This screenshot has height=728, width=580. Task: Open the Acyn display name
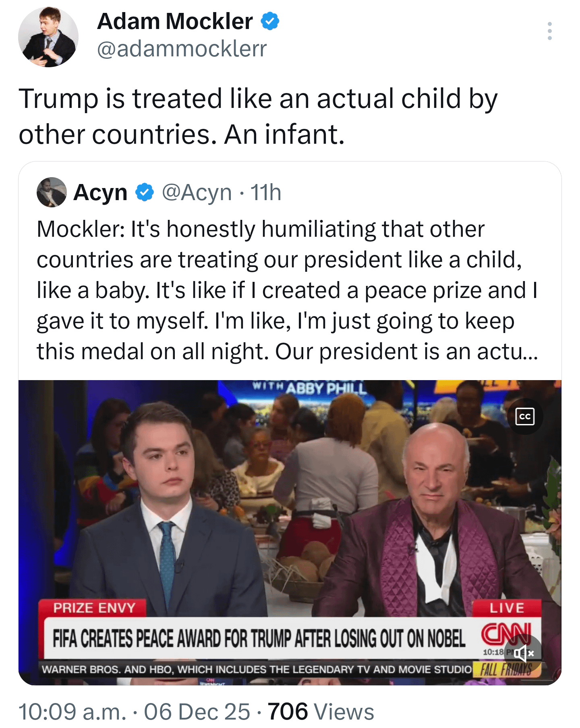(100, 192)
